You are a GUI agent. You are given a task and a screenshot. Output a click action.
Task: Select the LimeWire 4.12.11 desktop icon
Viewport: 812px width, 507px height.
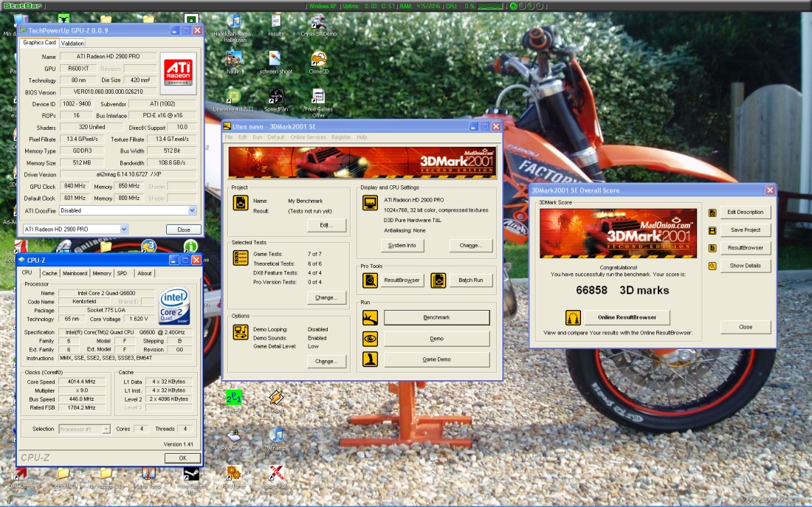click(x=233, y=100)
